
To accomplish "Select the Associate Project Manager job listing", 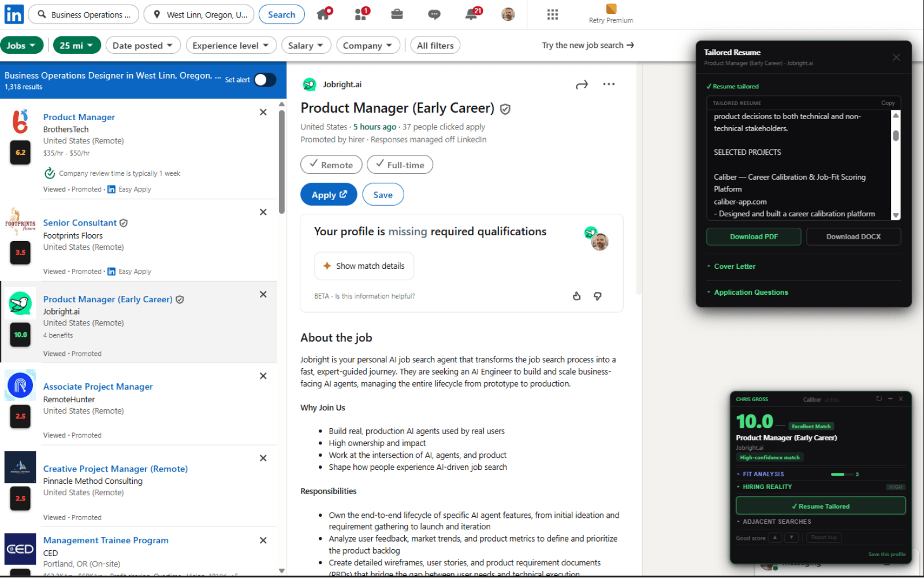I will click(x=98, y=387).
